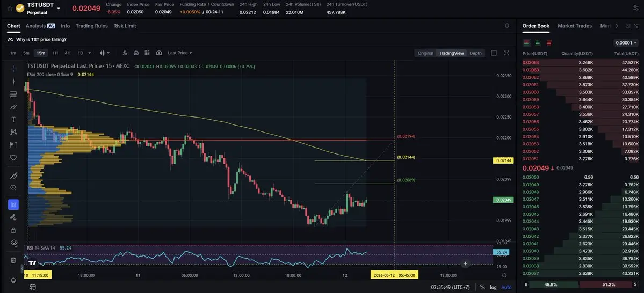This screenshot has width=644, height=293.
Task: Expand chart to fullscreen
Action: point(506,53)
